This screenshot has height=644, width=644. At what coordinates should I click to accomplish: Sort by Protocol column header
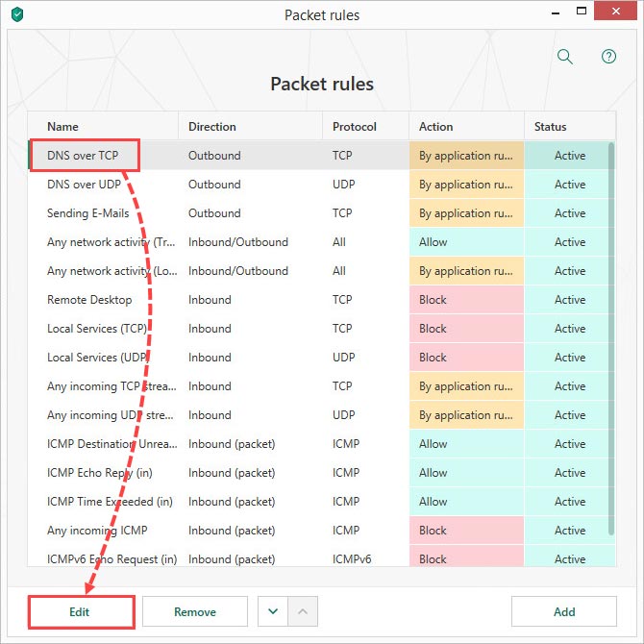355,126
